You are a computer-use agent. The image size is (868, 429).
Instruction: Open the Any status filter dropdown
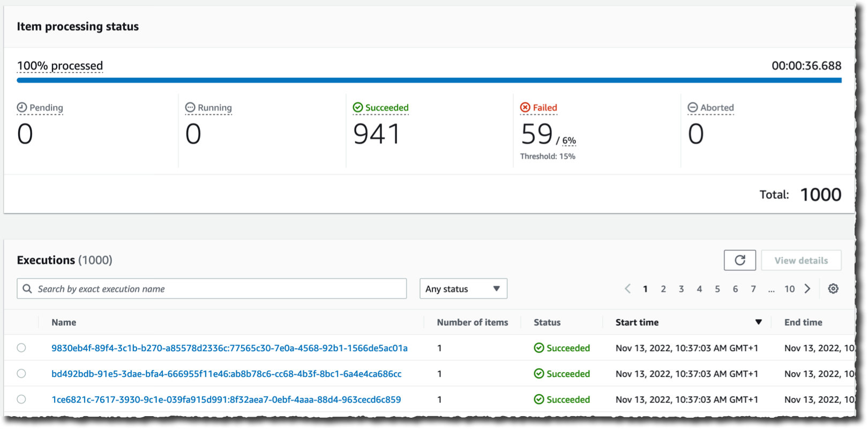463,289
